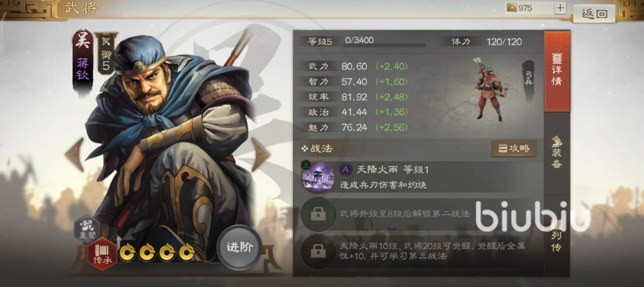Click the level experience progress bar
This screenshot has height=287, width=644.
[x=384, y=45]
